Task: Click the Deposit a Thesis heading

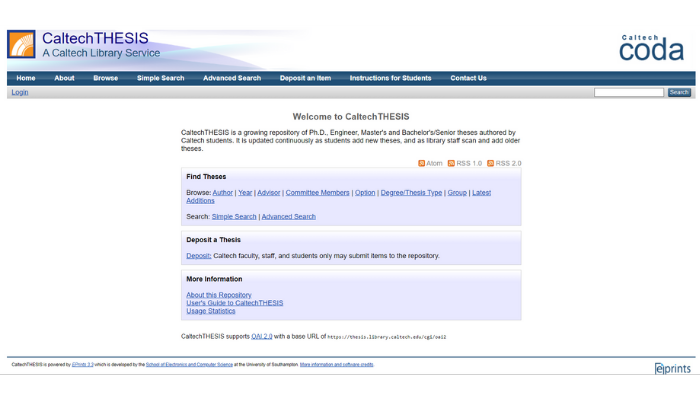Action: (213, 240)
